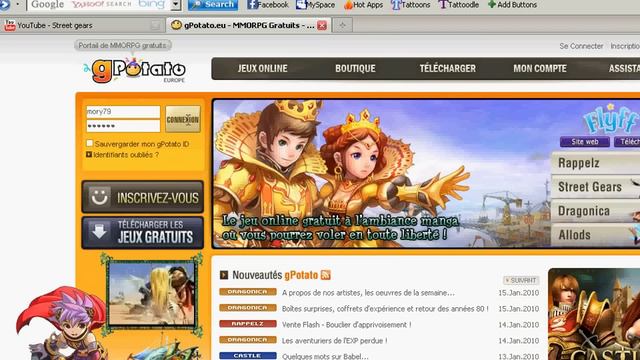Open the search engine dropdown arrow
640x360 pixels.
coord(176,4)
